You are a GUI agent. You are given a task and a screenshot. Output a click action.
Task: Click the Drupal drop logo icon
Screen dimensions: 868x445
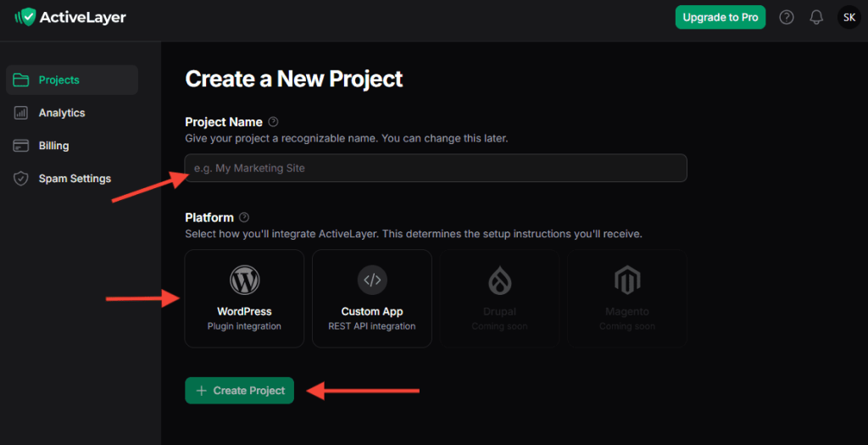pos(499,280)
